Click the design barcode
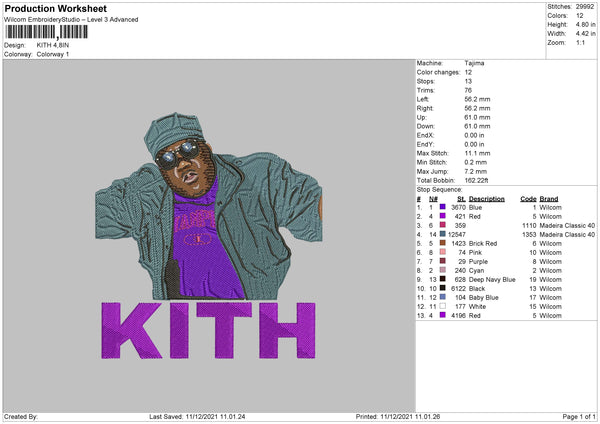Screen dimensions: 600x424 46,32
